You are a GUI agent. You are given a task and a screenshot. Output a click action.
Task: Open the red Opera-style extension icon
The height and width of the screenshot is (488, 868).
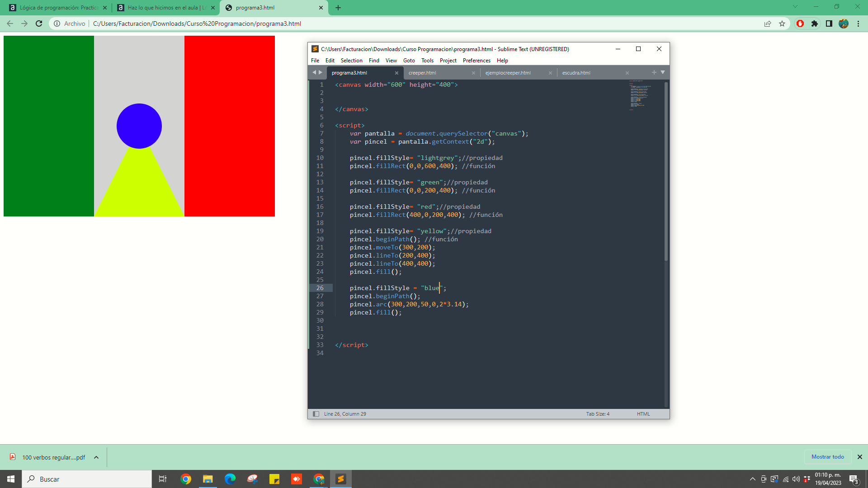pos(800,23)
